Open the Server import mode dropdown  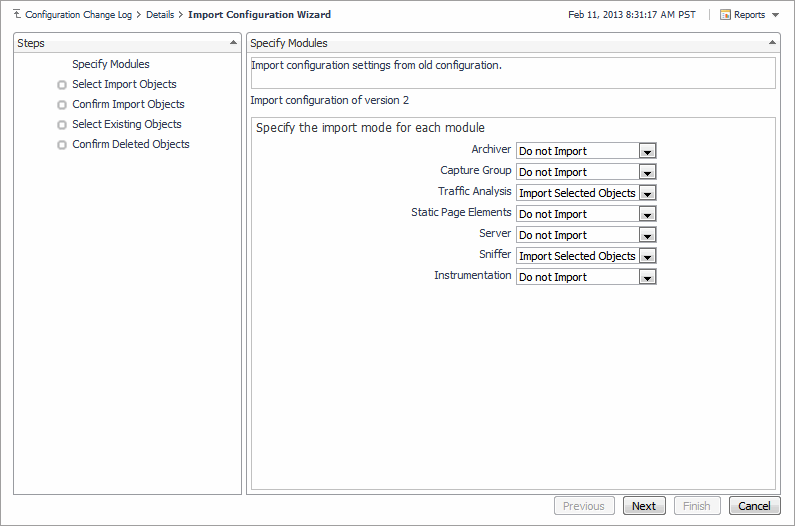pyautogui.click(x=647, y=235)
